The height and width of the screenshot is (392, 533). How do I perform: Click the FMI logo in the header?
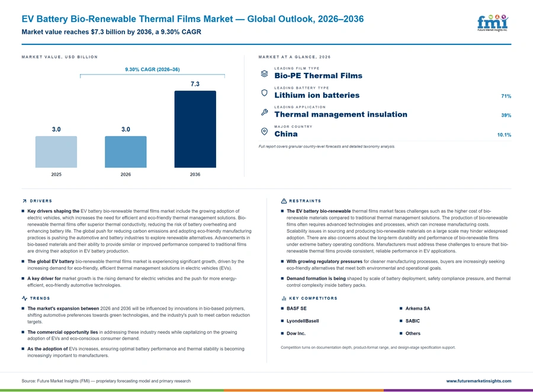click(x=493, y=23)
